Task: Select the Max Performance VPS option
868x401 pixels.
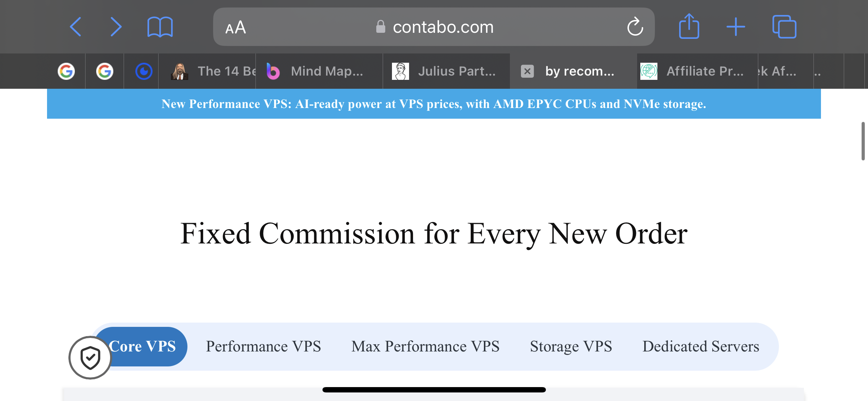Action: click(425, 346)
